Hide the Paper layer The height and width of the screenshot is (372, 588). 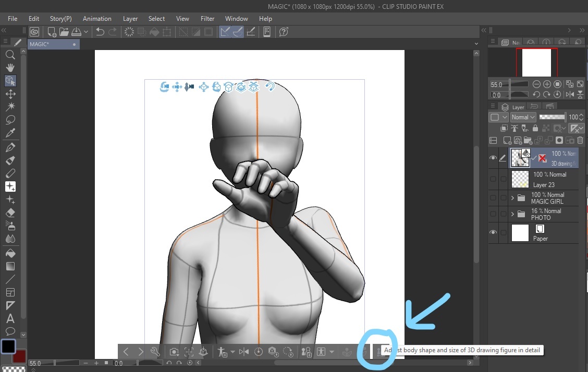493,232
